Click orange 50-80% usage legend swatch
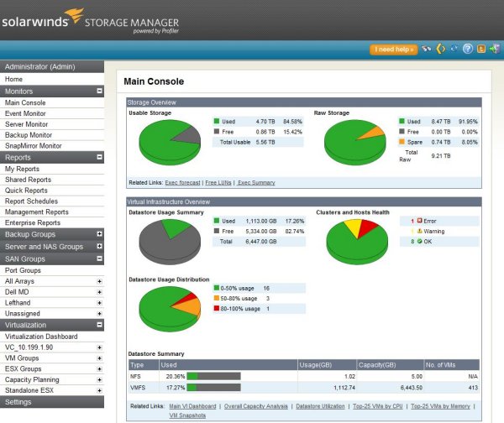This screenshot has width=504, height=423. (x=217, y=298)
